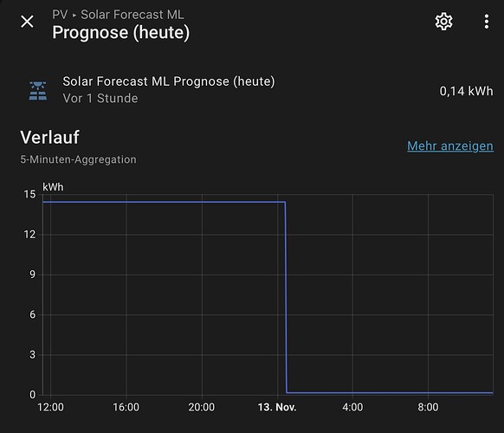Click the 16:00 time axis label
The height and width of the screenshot is (433, 504).
(126, 407)
